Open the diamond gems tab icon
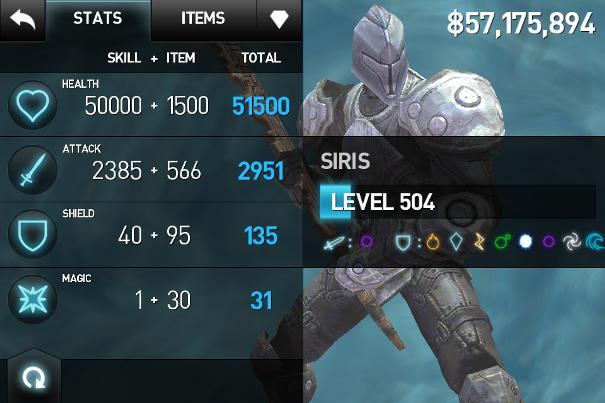 [279, 19]
